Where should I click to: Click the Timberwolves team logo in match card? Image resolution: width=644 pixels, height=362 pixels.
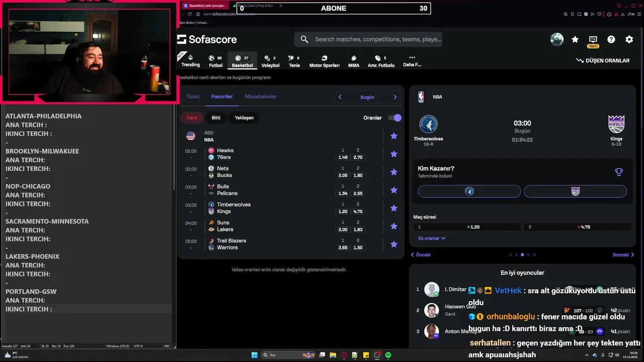(429, 124)
